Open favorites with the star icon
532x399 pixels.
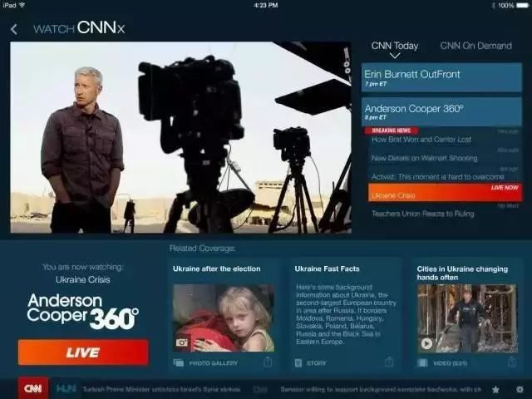click(x=495, y=389)
